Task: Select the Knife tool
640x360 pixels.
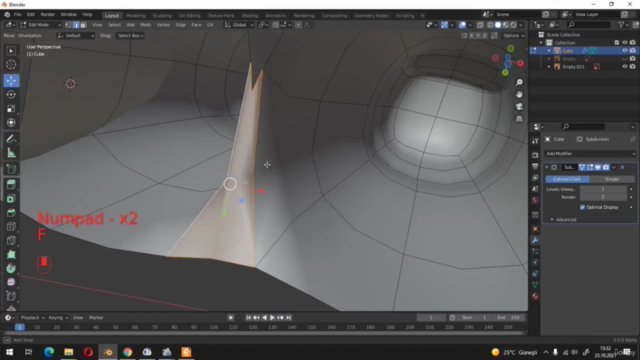Action: pyautogui.click(x=11, y=240)
